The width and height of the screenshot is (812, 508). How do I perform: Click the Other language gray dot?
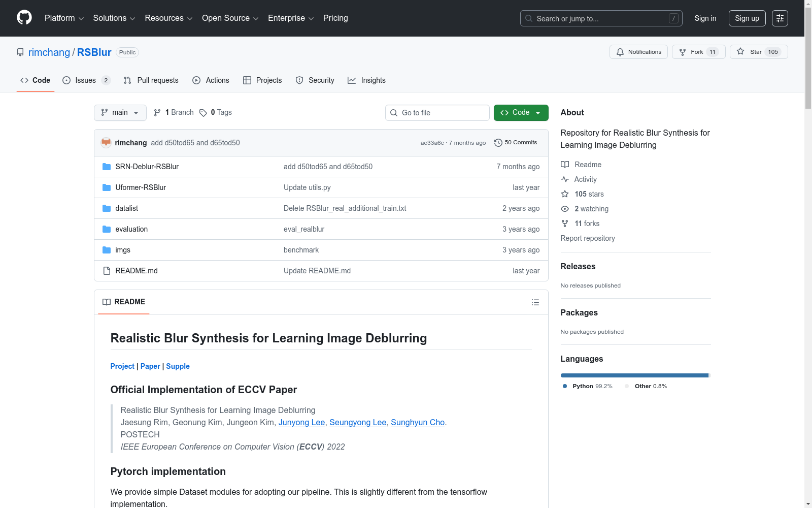[627, 386]
